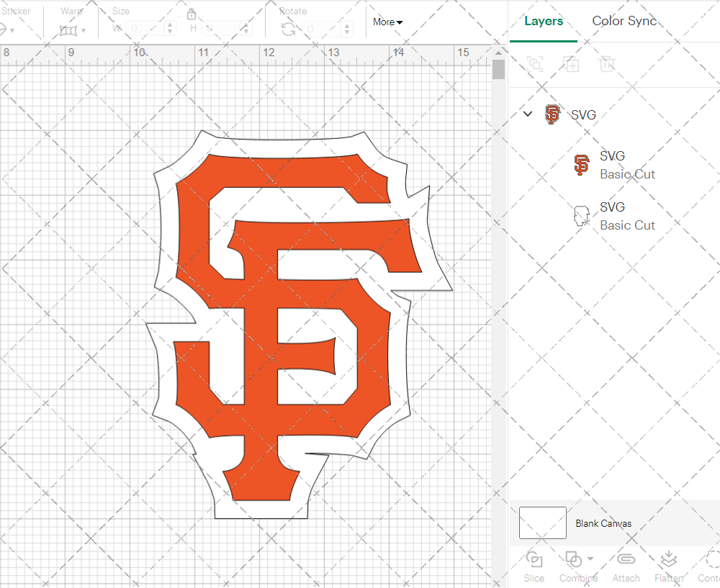Click the vertical scrollbar thumb
Viewport: 720px width, 588px height.
tap(499, 70)
